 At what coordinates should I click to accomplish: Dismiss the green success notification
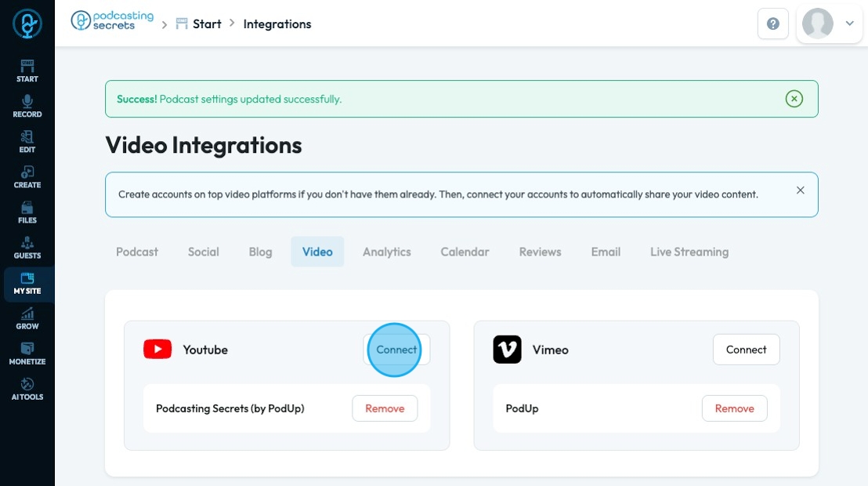click(x=794, y=99)
